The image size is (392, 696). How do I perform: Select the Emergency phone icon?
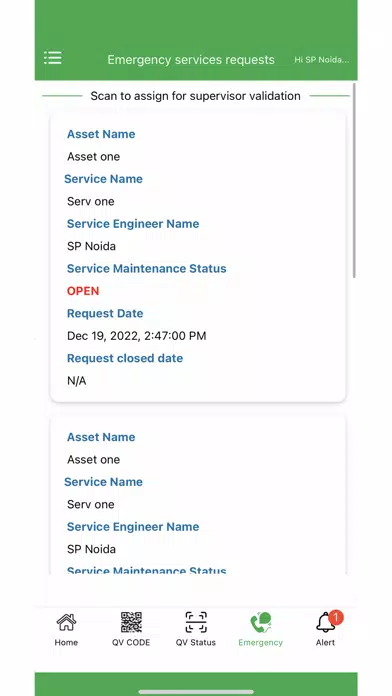coord(261,622)
